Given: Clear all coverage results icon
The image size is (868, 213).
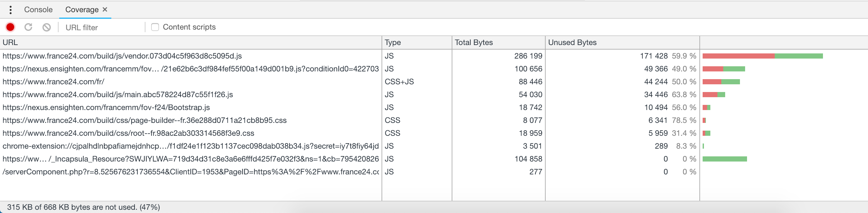Looking at the screenshot, I should 47,27.
